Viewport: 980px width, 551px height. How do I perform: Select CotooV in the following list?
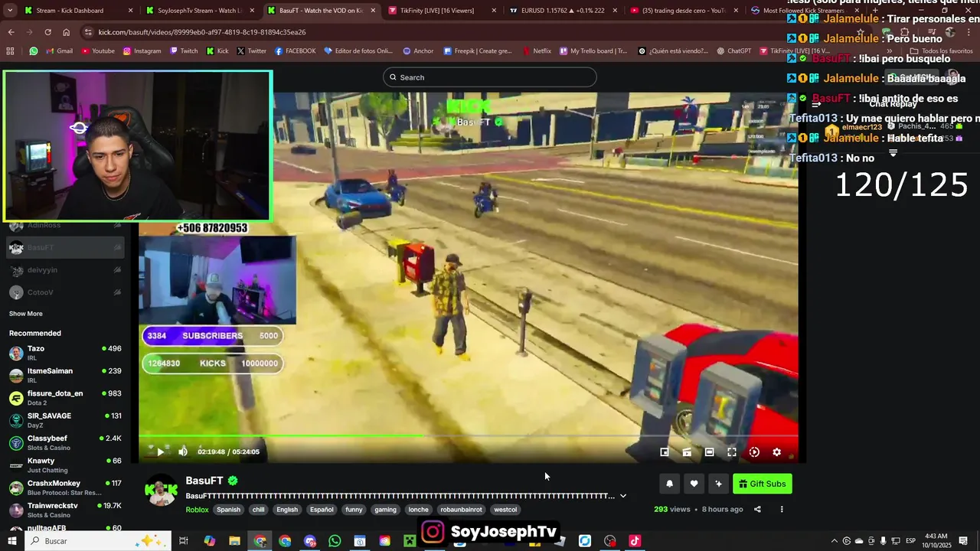coord(65,292)
